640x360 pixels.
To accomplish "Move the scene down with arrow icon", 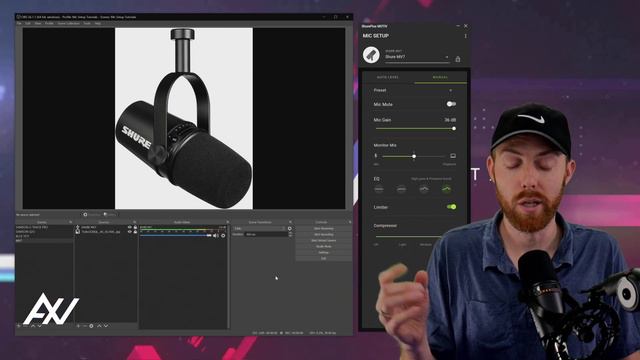I will click(x=40, y=326).
